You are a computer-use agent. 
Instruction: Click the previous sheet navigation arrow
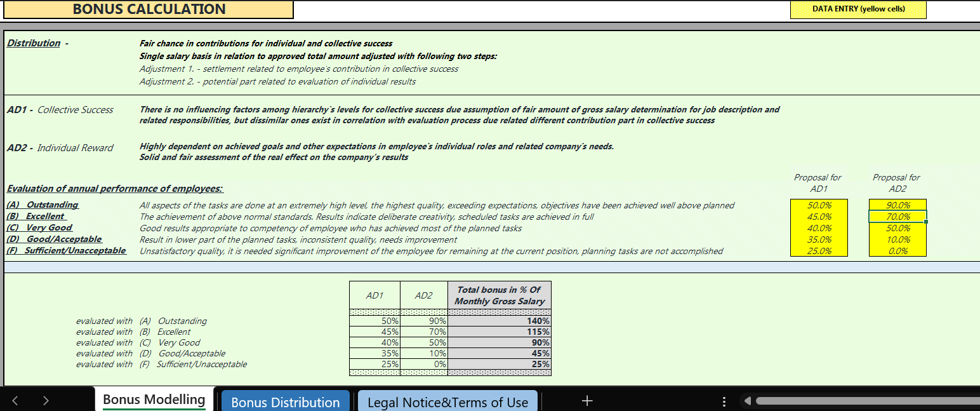(15, 401)
